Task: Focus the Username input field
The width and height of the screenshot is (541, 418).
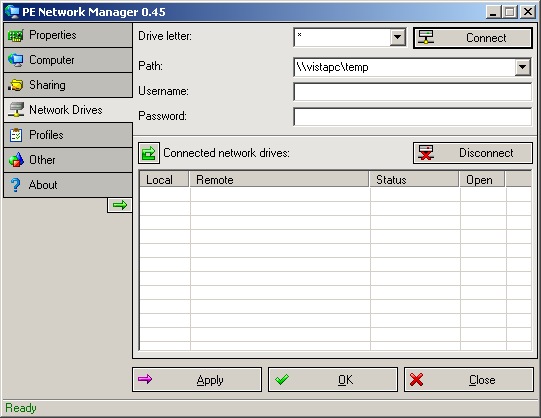Action: pyautogui.click(x=412, y=92)
